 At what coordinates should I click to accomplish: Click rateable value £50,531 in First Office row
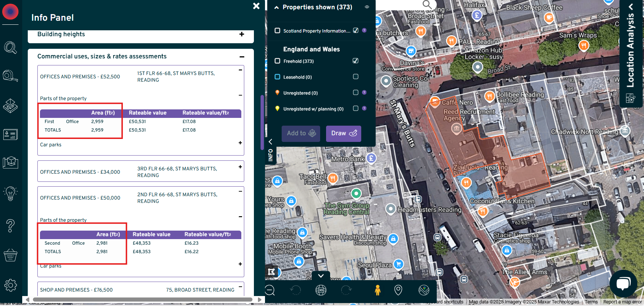tap(137, 122)
